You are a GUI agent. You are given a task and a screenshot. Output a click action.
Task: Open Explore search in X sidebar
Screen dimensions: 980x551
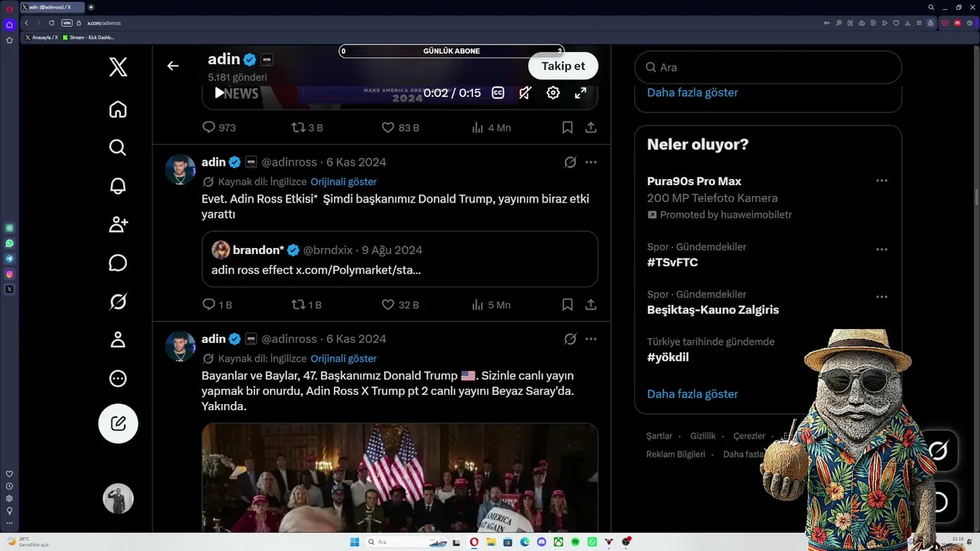point(118,148)
